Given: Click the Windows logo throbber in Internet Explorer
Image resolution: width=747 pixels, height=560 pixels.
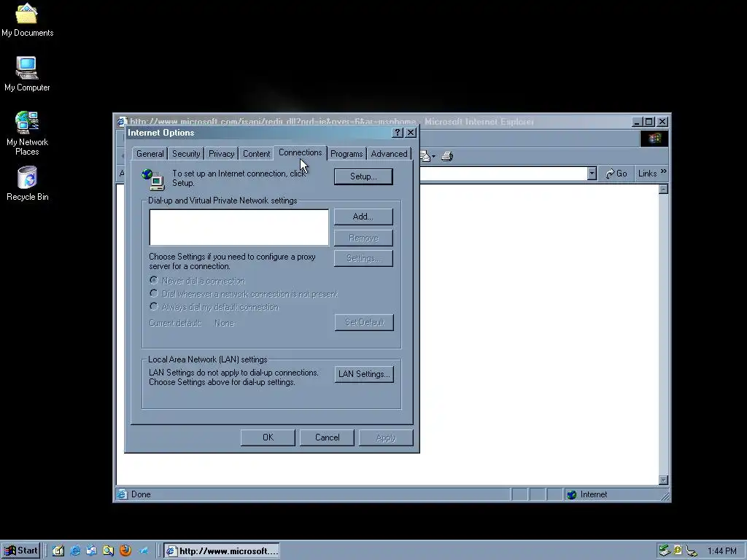Looking at the screenshot, I should [x=654, y=139].
